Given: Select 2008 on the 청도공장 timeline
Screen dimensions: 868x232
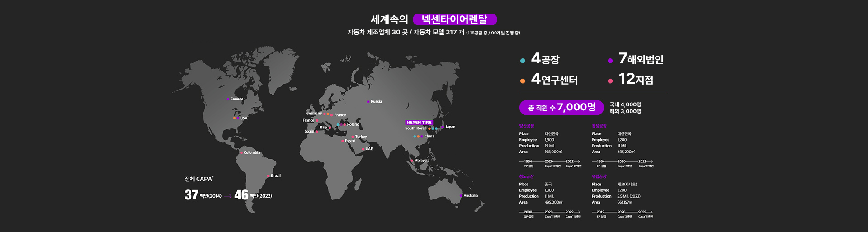Looking at the screenshot, I should [x=528, y=212].
